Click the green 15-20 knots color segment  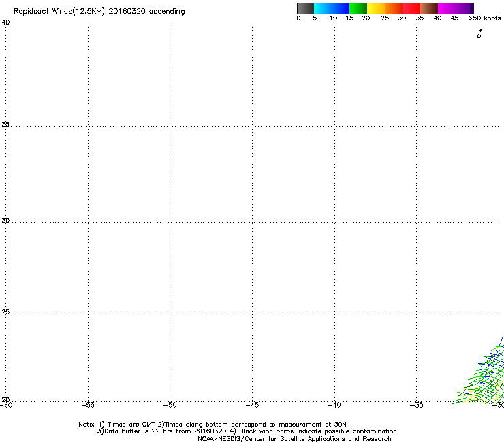[x=358, y=8]
